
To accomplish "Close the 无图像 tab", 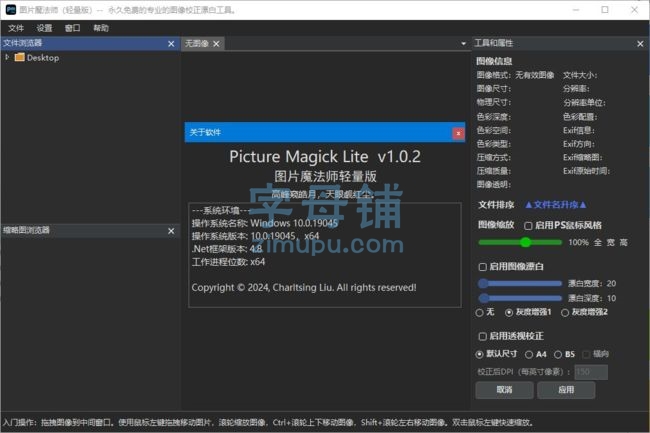I will pos(216,44).
